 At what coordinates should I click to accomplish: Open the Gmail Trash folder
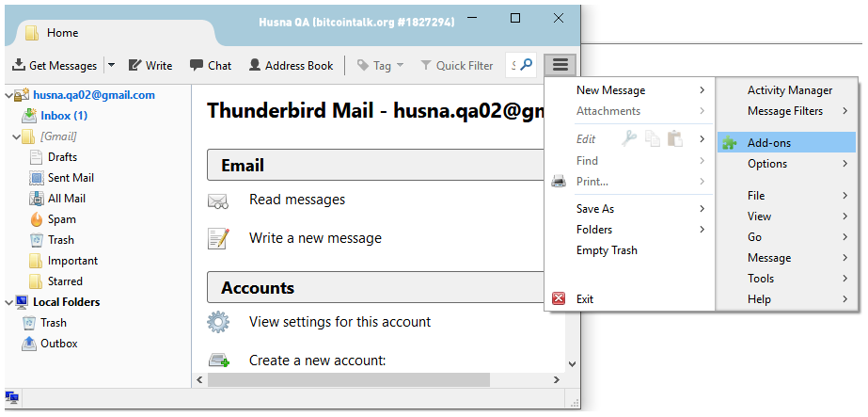[60, 240]
